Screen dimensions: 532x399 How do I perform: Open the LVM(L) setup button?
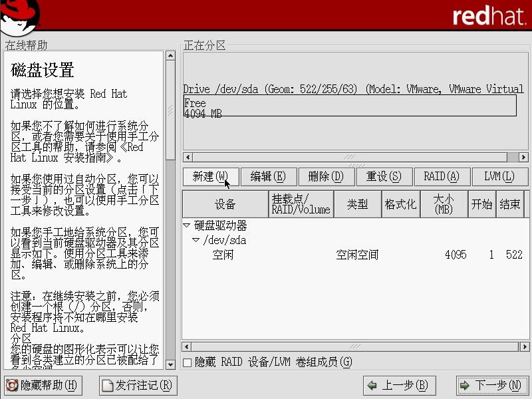point(499,176)
